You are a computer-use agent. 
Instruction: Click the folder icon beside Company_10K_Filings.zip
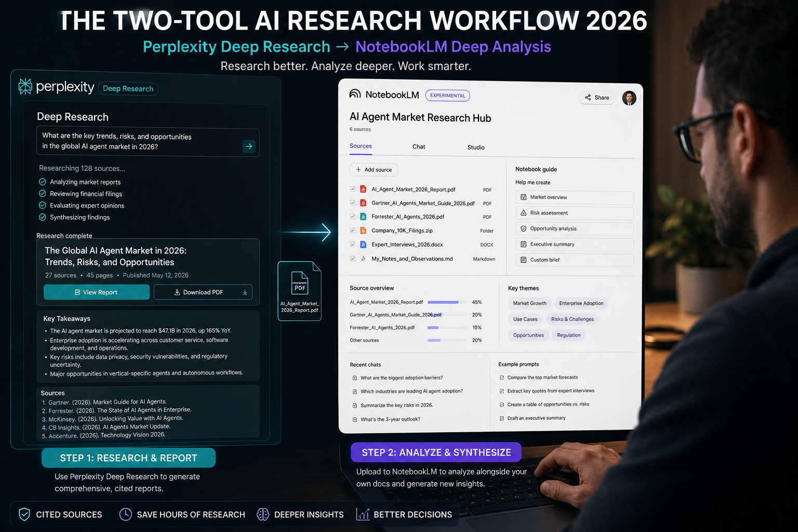[x=363, y=230]
